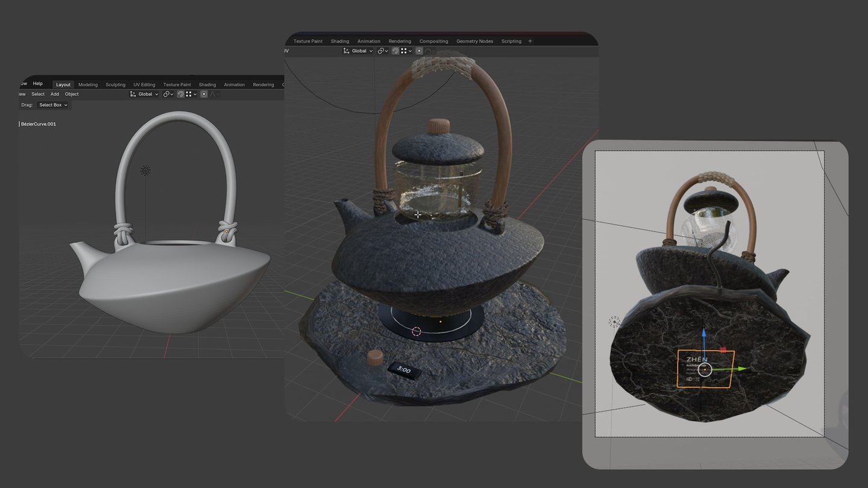Toggle proportional editing in white teapot window
This screenshot has width=868, height=488.
pyautogui.click(x=204, y=94)
